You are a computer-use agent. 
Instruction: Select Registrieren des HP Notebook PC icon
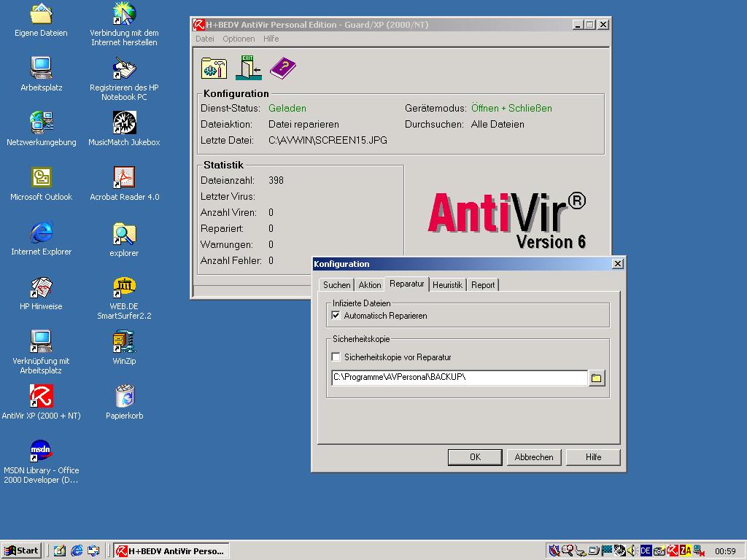(x=124, y=79)
